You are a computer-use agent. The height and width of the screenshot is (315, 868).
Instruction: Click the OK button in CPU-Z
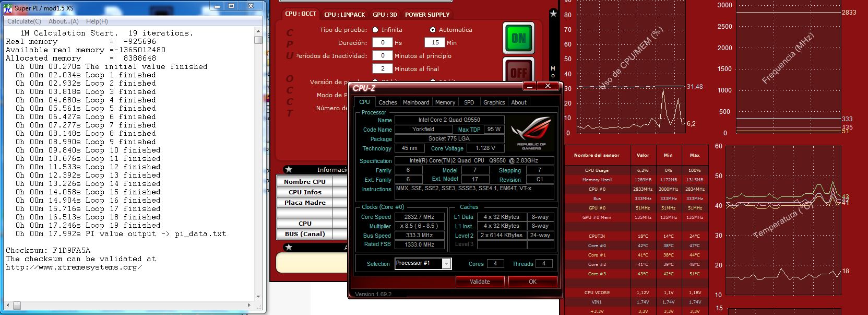(x=532, y=282)
